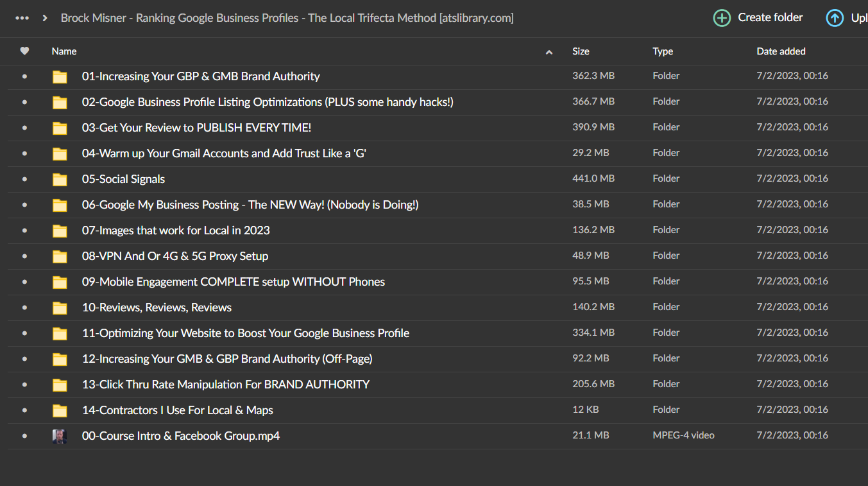Screen dimensions: 868x486
Task: Click folder icon for 14-Contractors I Use For Local & Maps
Action: (x=60, y=410)
